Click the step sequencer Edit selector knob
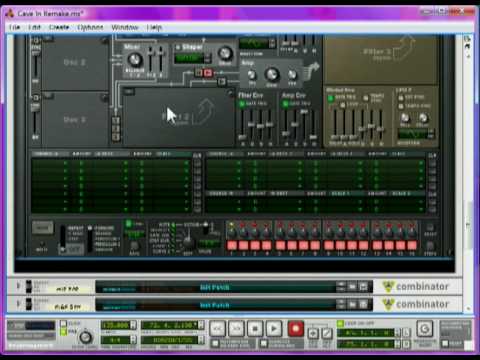Screen dimensions: 480x360 [188, 242]
